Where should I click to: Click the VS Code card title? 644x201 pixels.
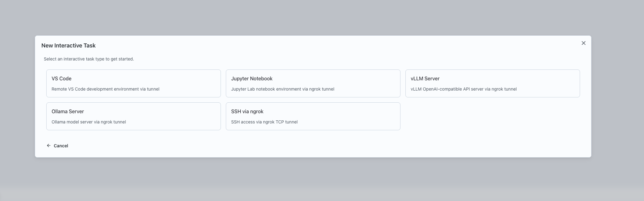tap(61, 78)
